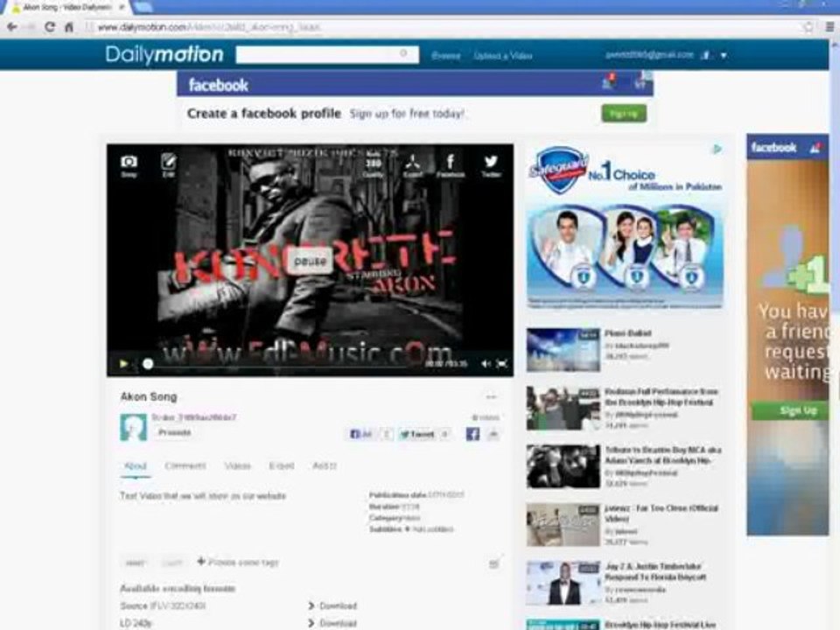
Task: Open the Browse link in the header
Action: pos(445,56)
